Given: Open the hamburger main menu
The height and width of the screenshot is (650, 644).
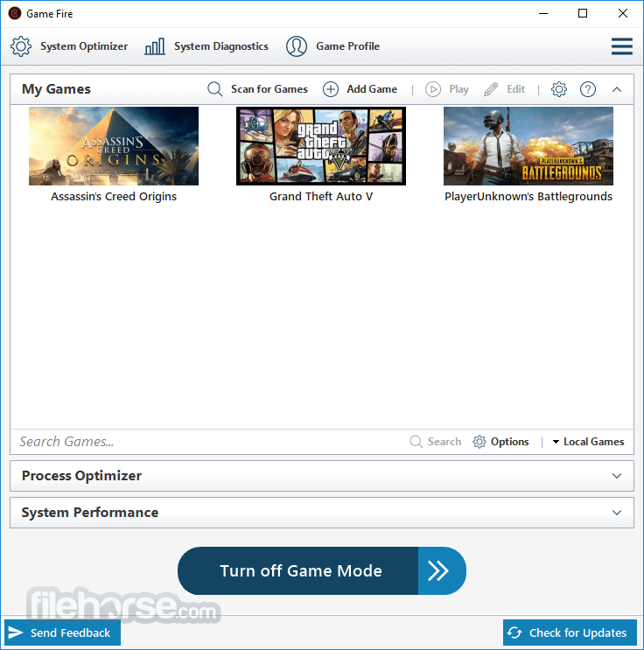Looking at the screenshot, I should coord(621,46).
